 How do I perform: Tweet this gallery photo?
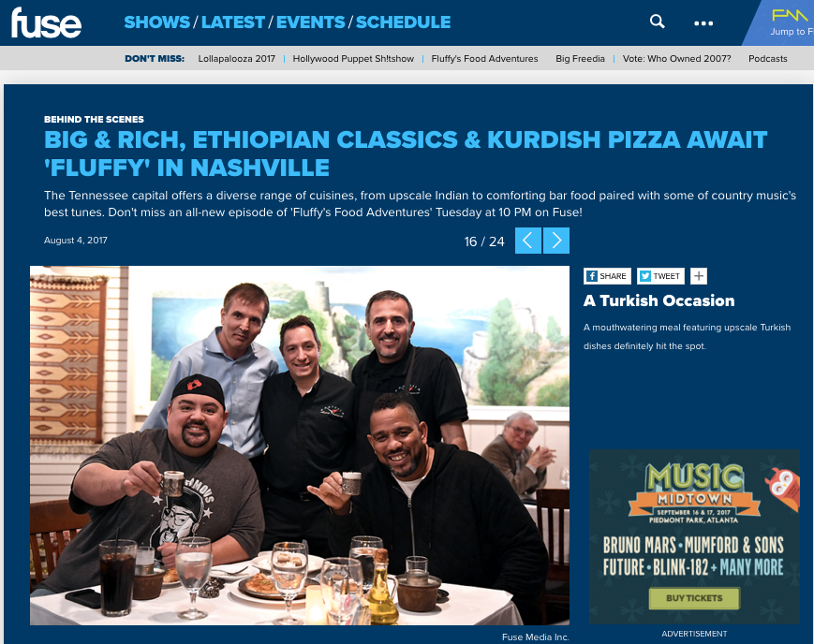661,276
